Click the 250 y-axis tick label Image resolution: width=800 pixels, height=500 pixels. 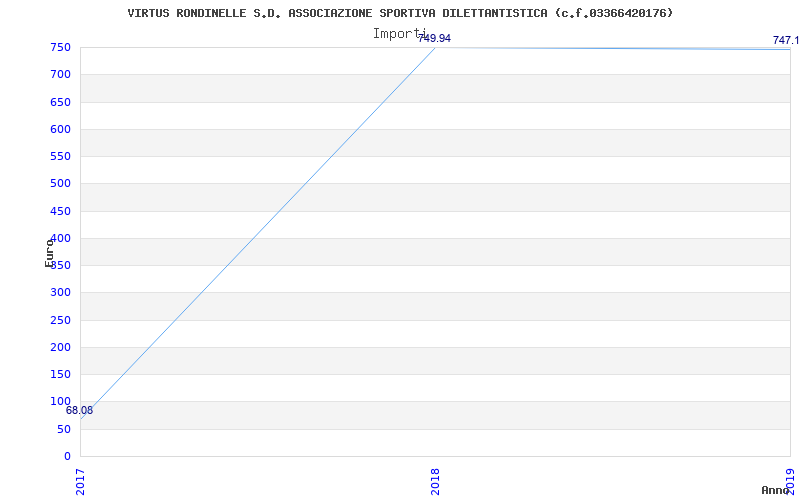pyautogui.click(x=60, y=320)
